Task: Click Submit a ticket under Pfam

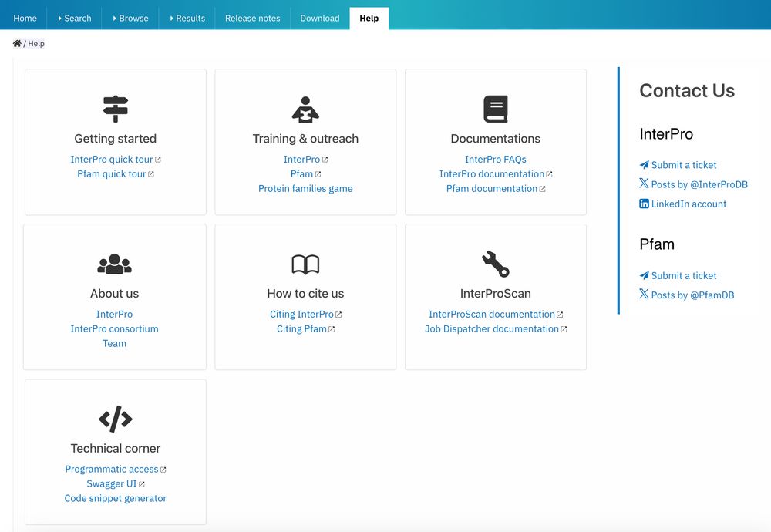Action: (x=684, y=275)
